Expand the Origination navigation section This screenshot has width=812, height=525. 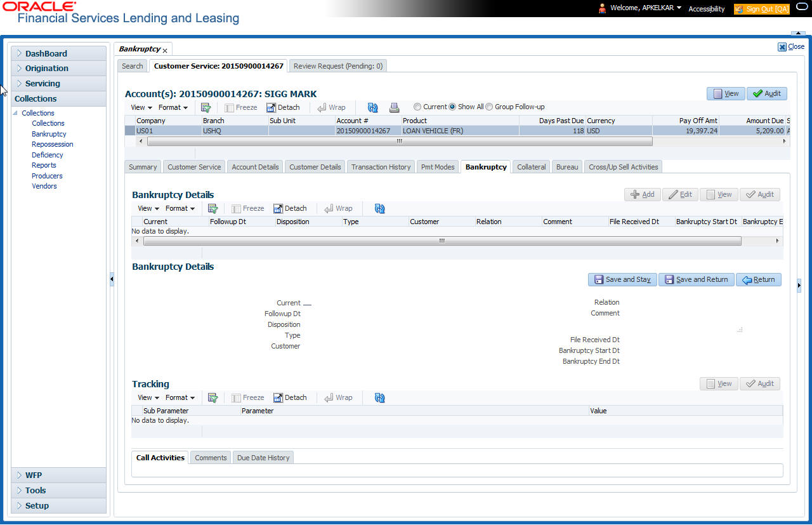58,68
